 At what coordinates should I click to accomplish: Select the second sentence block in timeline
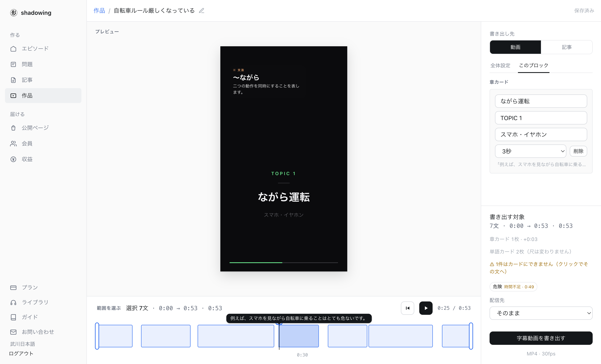click(x=166, y=336)
